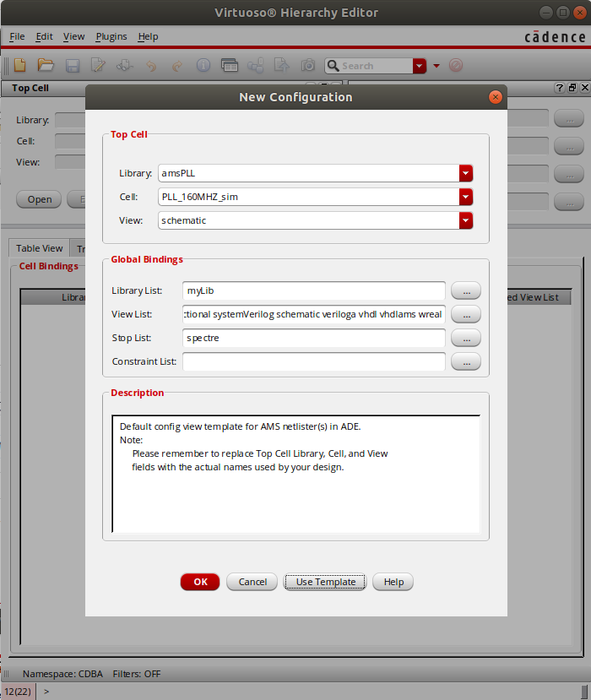Click the Redo arrow icon
The height and width of the screenshot is (700, 591).
point(177,67)
